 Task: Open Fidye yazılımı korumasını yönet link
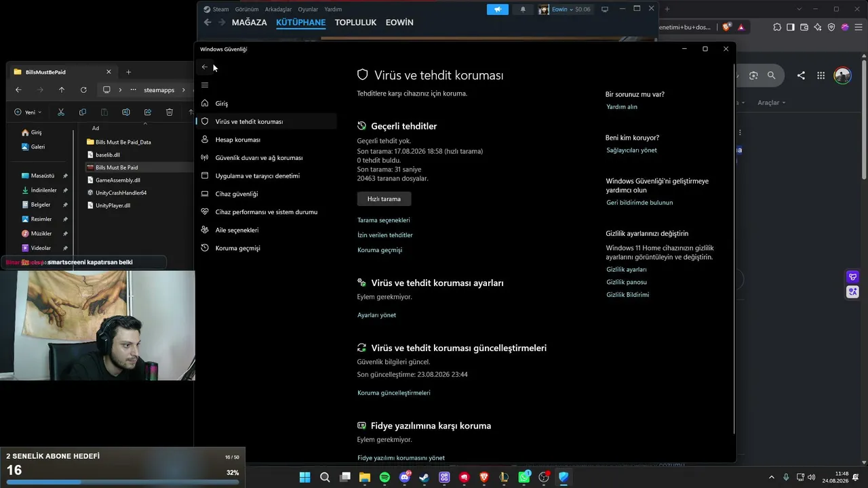401,458
